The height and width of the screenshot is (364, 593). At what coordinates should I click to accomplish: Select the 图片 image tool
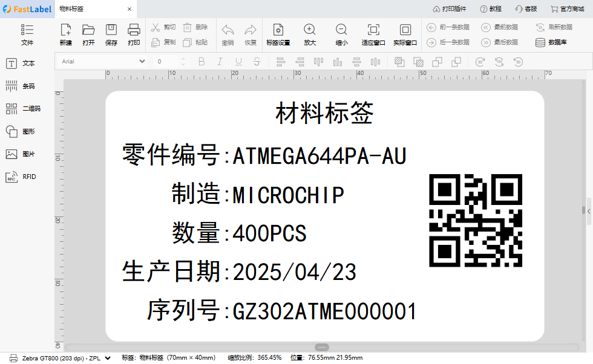(21, 154)
